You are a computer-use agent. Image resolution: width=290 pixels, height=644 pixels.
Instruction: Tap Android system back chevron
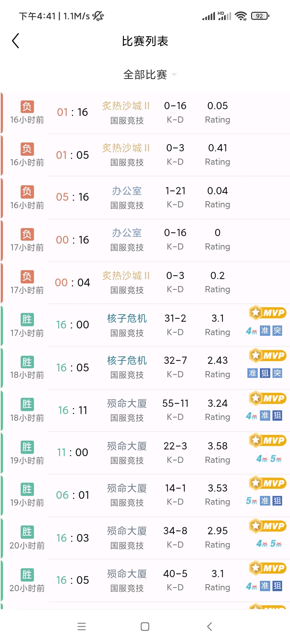pyautogui.click(x=210, y=627)
